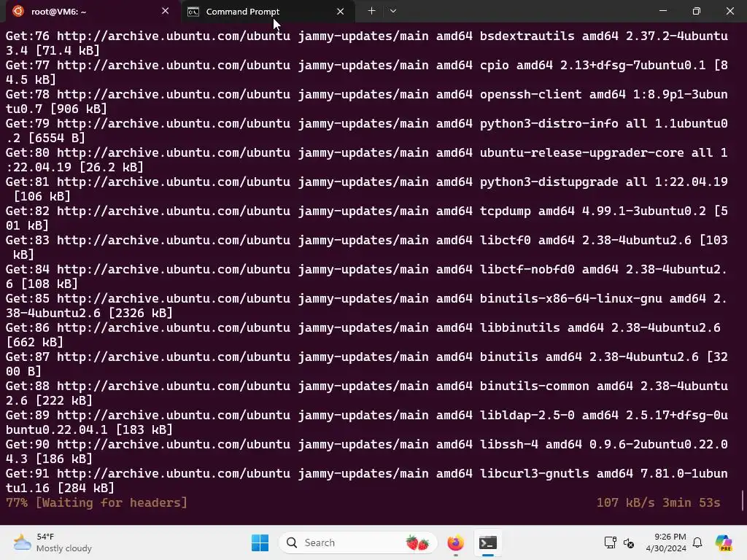The width and height of the screenshot is (747, 560).
Task: Click the Get:82 tcpdump line
Action: (x=367, y=217)
